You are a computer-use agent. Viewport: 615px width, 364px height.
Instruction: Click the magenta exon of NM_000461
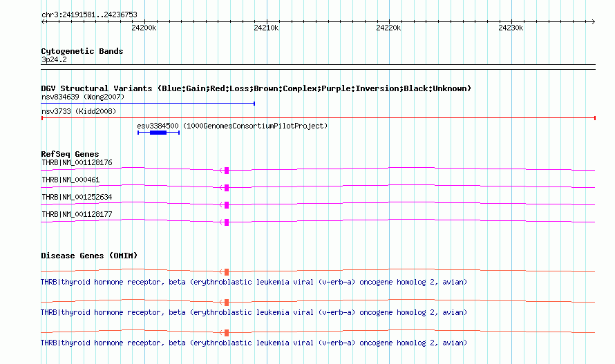(x=227, y=187)
